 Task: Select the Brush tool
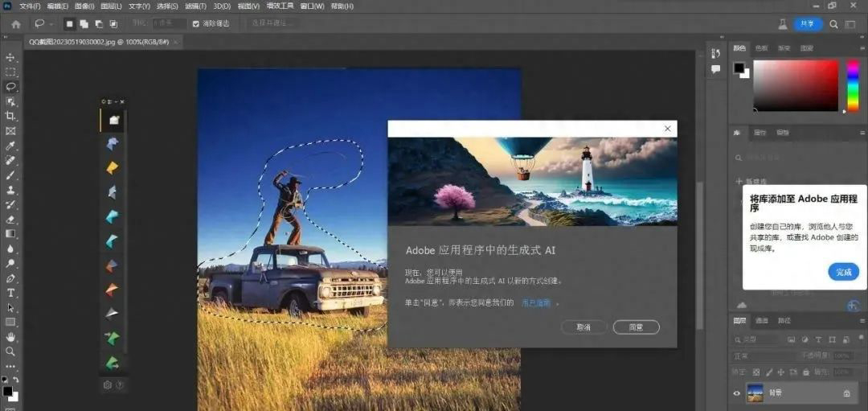coord(10,175)
